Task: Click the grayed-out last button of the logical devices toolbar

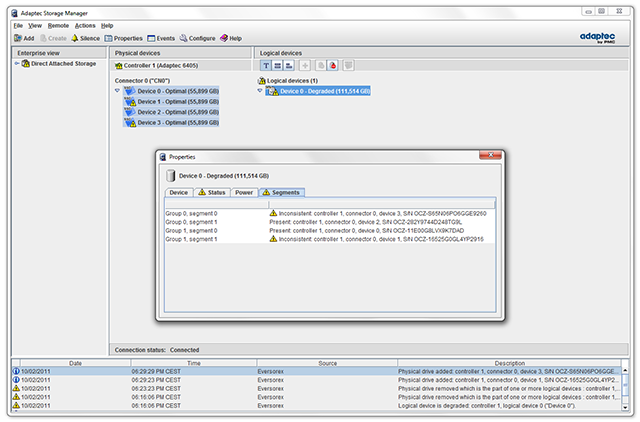Action: coord(348,65)
